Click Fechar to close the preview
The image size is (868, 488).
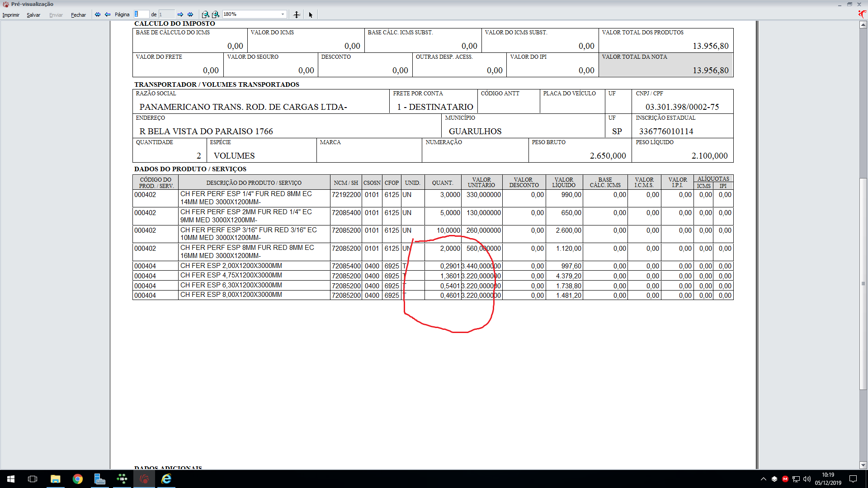pos(78,15)
